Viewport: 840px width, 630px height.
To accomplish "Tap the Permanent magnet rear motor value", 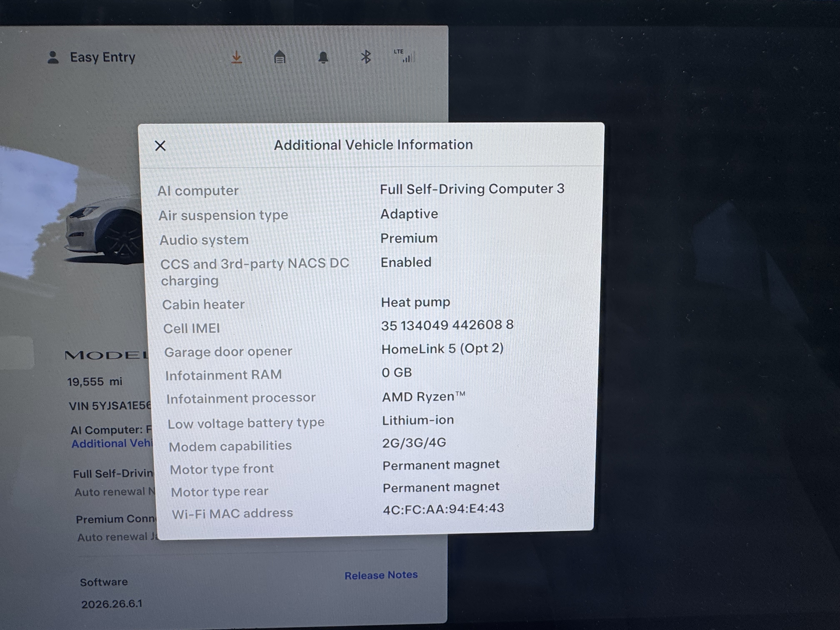I will point(441,487).
